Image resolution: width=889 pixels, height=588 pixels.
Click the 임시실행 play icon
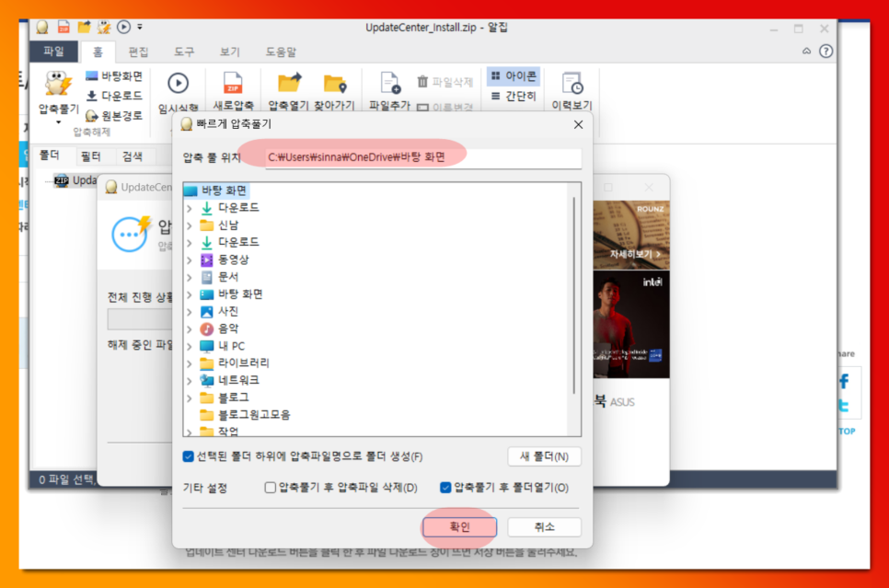(178, 84)
